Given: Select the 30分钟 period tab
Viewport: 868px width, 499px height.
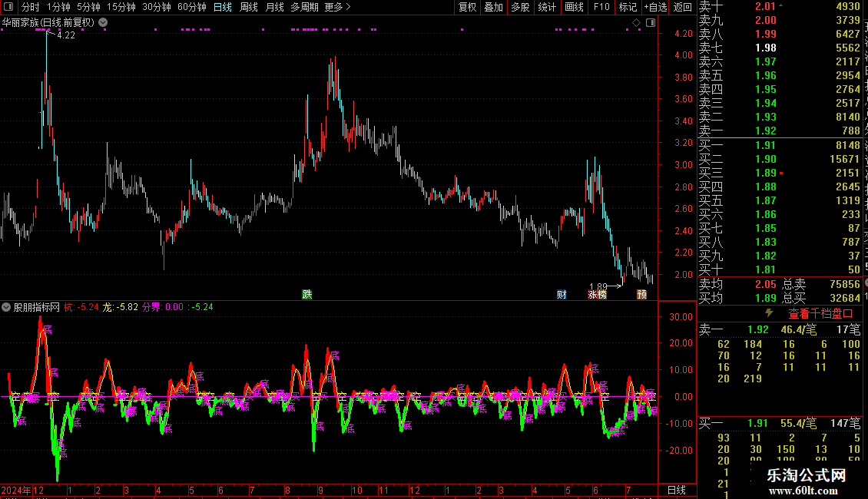Looking at the screenshot, I should coord(157,7).
